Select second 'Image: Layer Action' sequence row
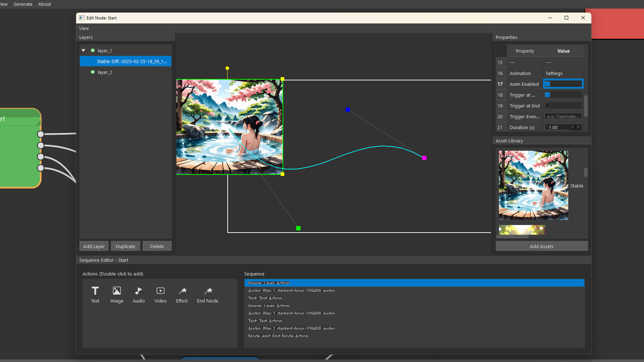The image size is (644, 362). (414, 306)
